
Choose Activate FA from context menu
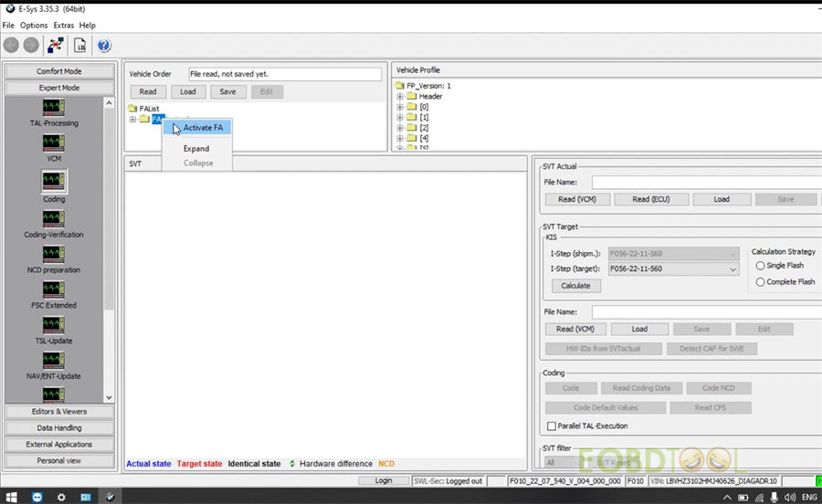click(x=197, y=127)
